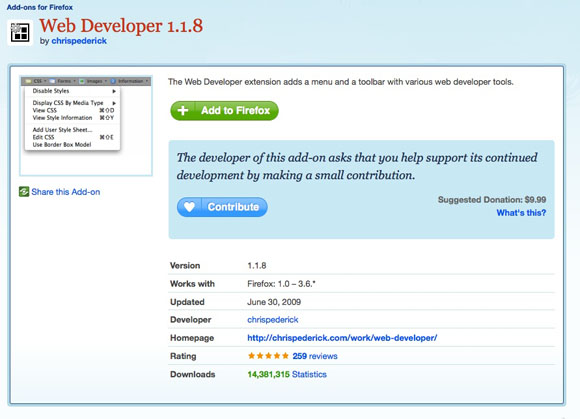
Task: Click the Contribute button
Action: click(222, 207)
